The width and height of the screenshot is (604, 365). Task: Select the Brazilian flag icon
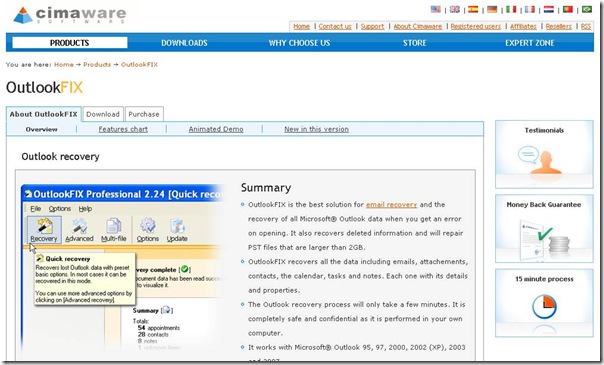587,9
